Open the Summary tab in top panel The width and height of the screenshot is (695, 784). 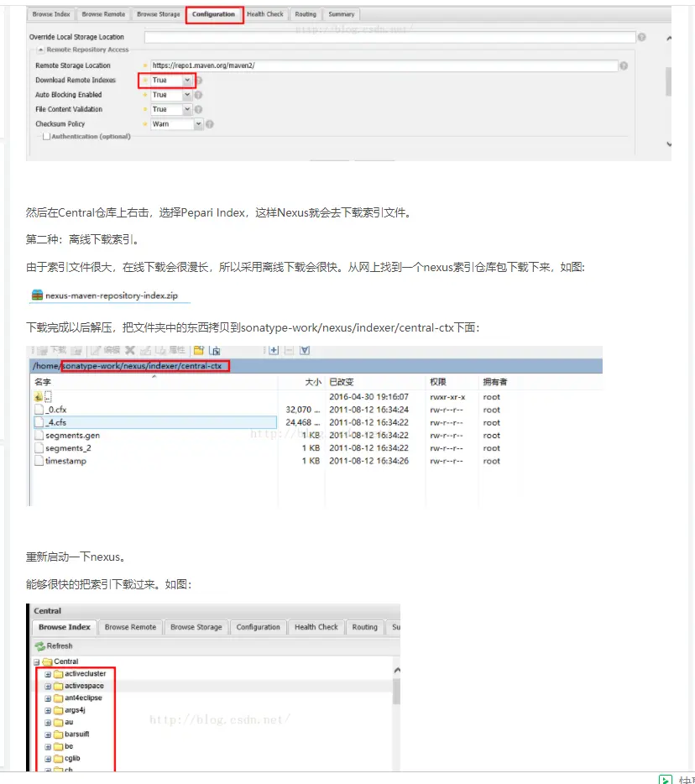(x=342, y=14)
